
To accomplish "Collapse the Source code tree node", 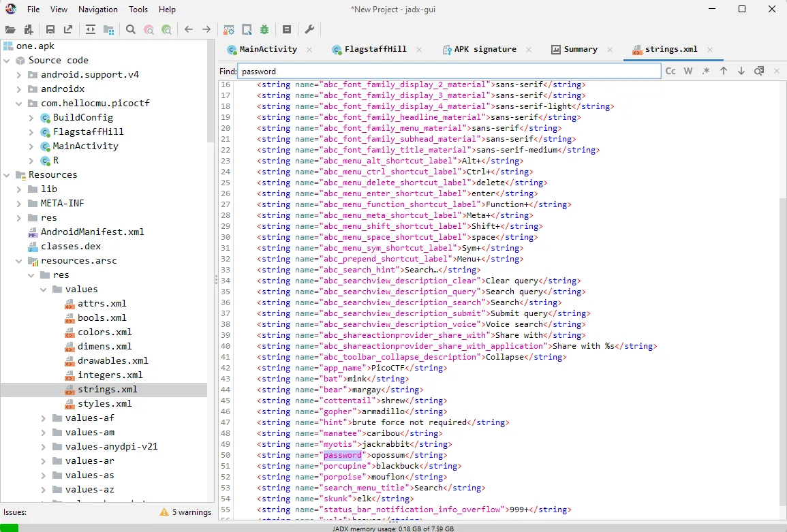I will click(7, 61).
